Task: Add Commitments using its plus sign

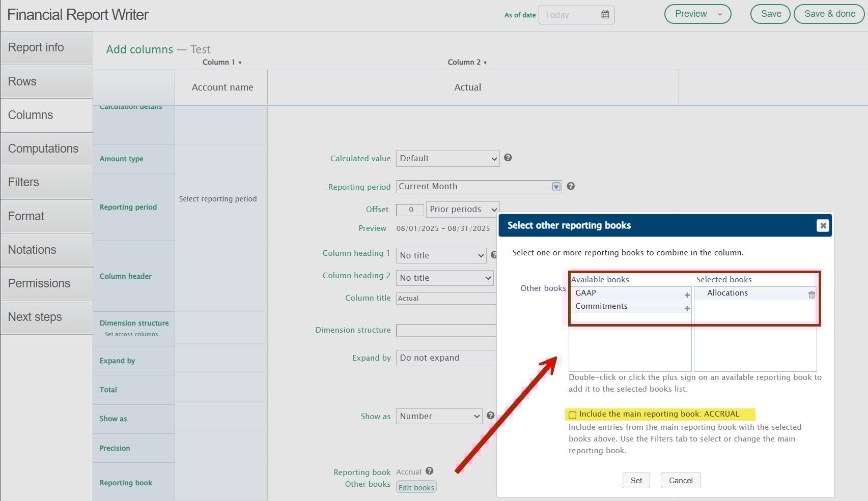Action: pos(687,308)
